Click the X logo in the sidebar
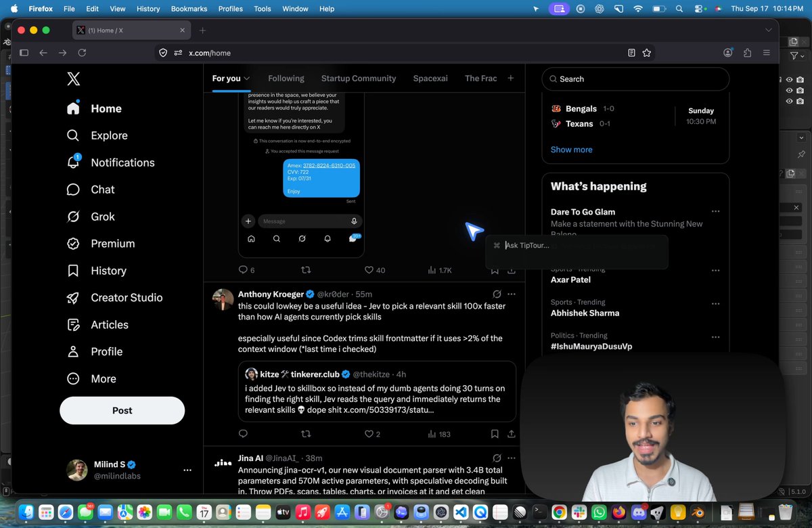The height and width of the screenshot is (528, 812). coord(74,79)
